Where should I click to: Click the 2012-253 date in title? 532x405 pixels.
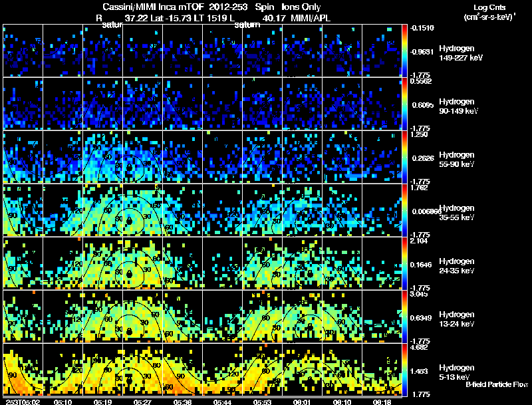[228, 7]
